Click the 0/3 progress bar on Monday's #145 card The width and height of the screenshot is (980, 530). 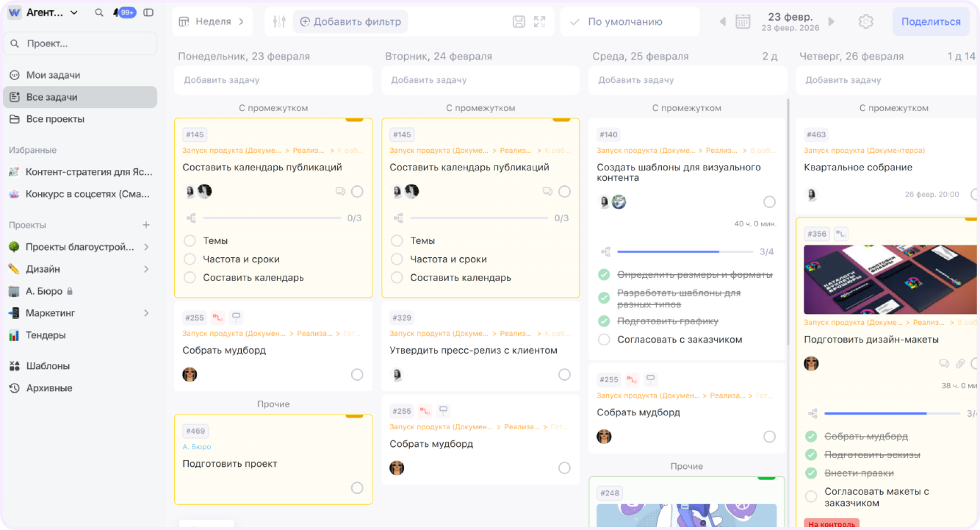coord(272,218)
